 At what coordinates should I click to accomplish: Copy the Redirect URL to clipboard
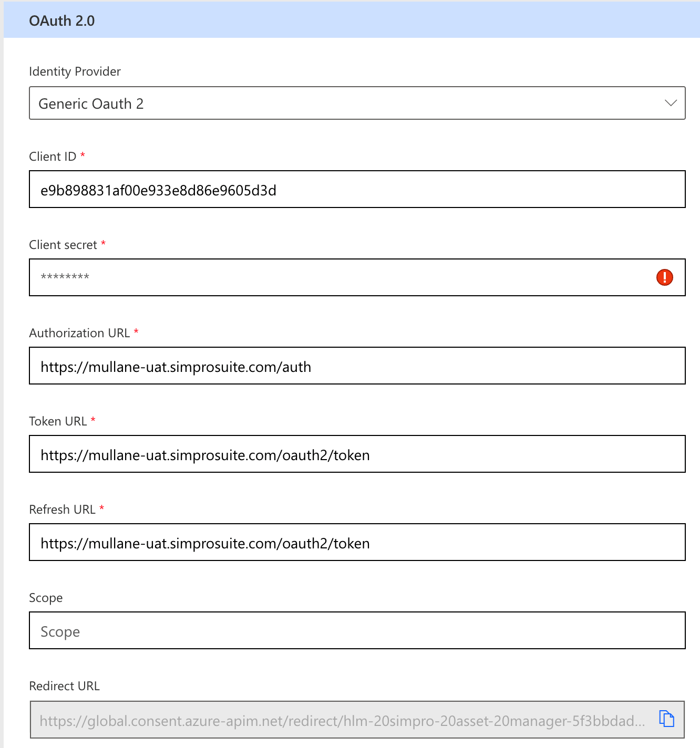[x=666, y=718]
